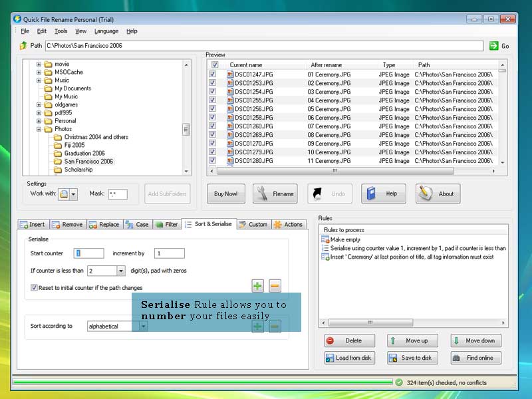Toggle Reset to initial counter checkbox

pyautogui.click(x=34, y=288)
